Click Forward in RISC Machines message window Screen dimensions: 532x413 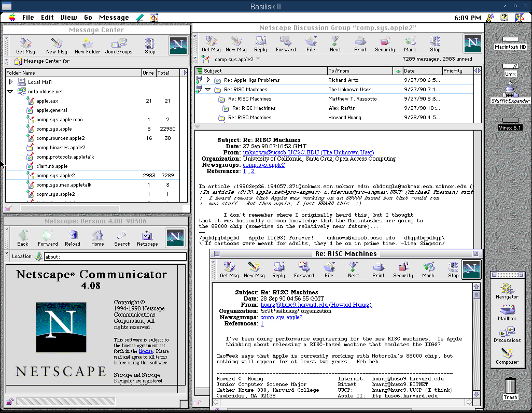click(x=304, y=270)
